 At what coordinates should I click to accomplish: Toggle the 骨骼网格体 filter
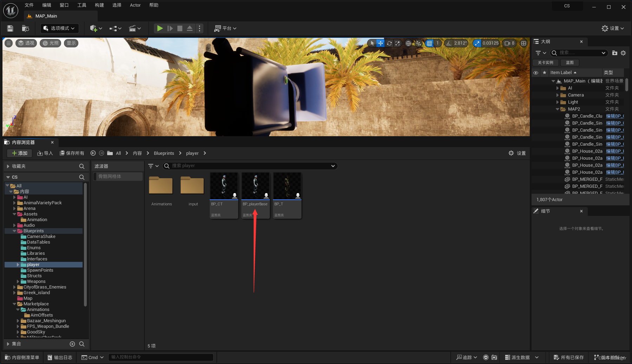(x=118, y=177)
